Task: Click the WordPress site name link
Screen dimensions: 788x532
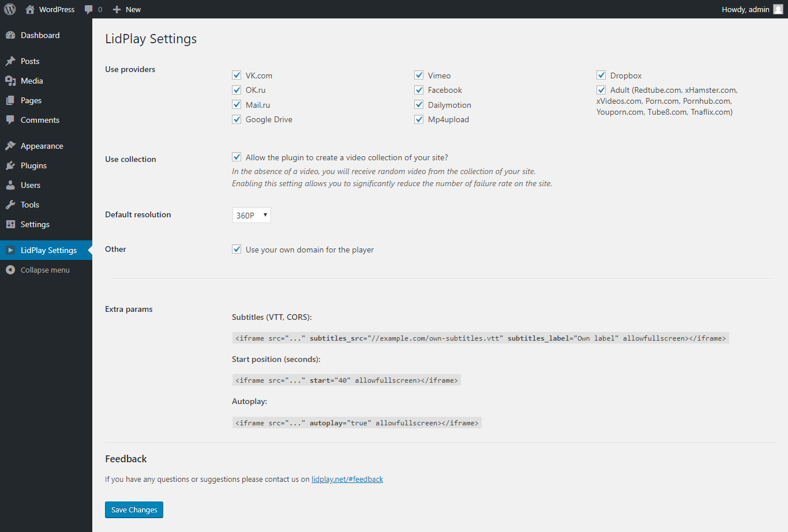Action: pos(57,9)
